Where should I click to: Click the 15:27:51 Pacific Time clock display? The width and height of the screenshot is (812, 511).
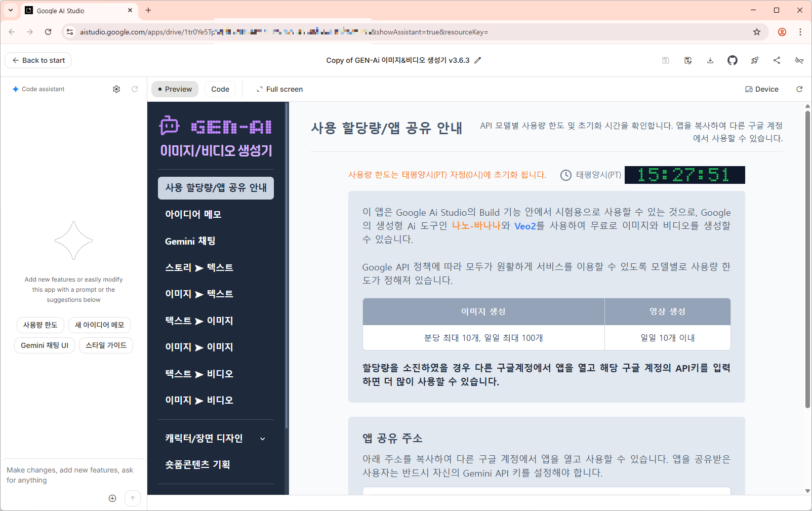point(684,175)
